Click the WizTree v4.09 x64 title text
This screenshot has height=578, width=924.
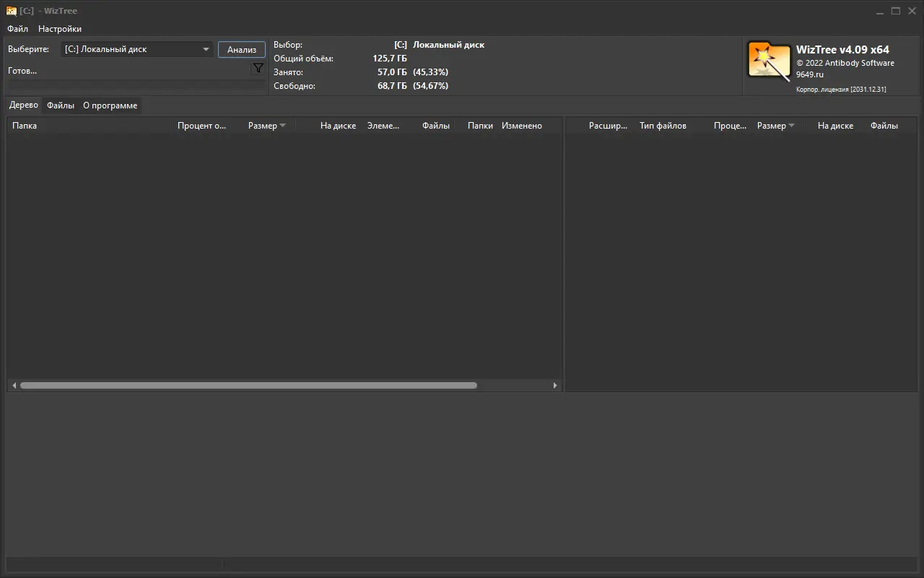(842, 50)
